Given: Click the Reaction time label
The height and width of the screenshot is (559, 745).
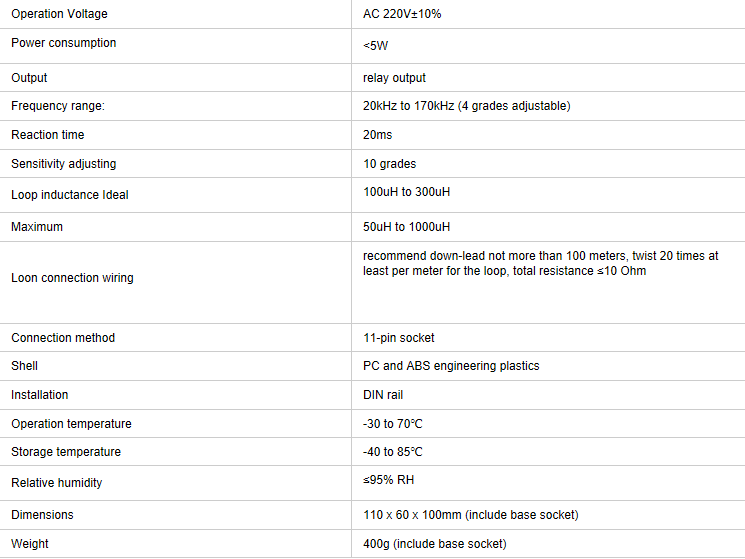Looking at the screenshot, I should (x=48, y=135).
